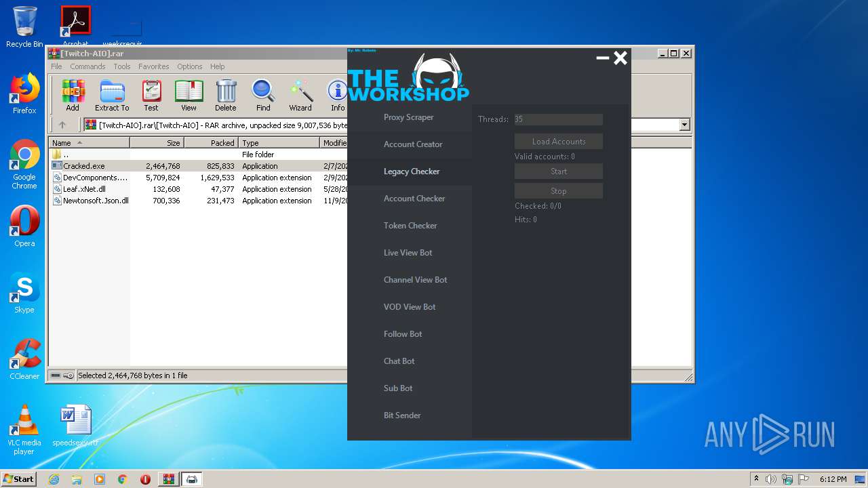The image size is (868, 488).
Task: Switch to Token Checker tab
Action: click(x=410, y=226)
